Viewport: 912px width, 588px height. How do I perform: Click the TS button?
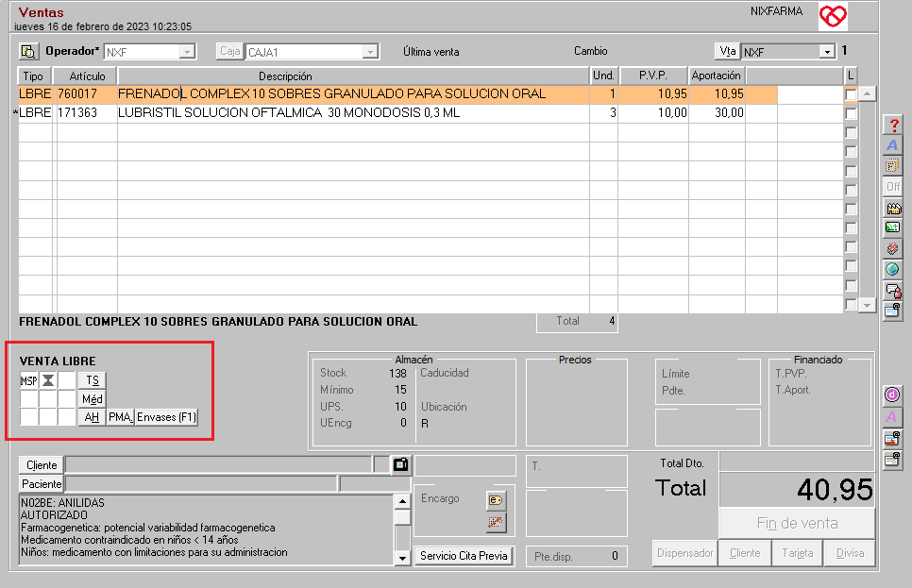click(93, 380)
